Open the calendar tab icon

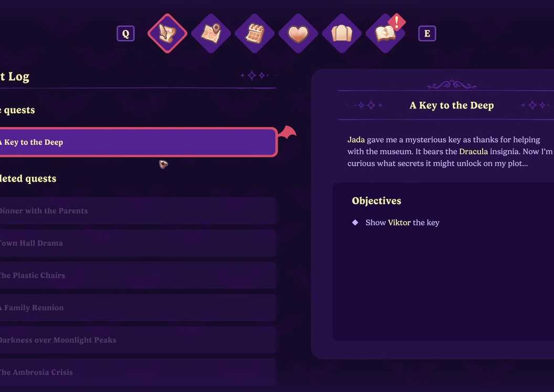click(255, 34)
